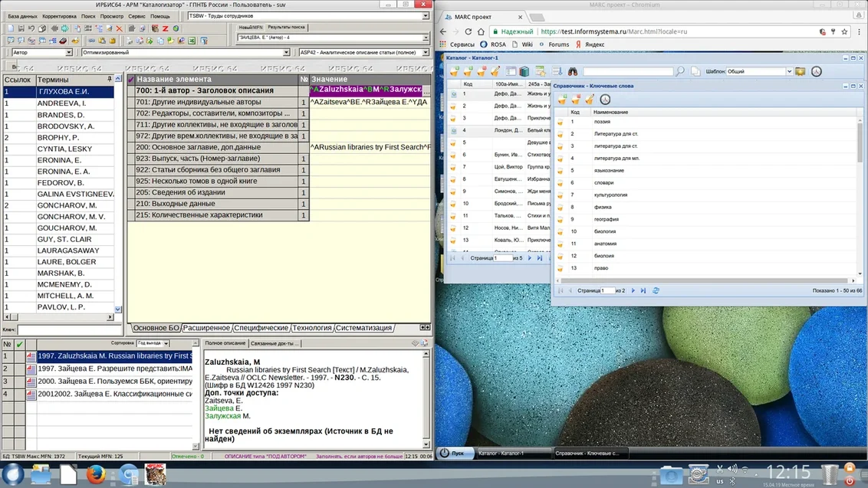
Task: Click the green globe icon in IRBIS toolbar
Action: click(x=176, y=28)
